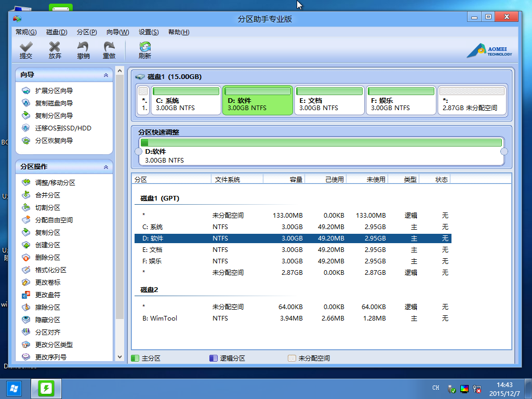Select the F: 娱乐 partition block
The image size is (532, 399).
pos(401,100)
